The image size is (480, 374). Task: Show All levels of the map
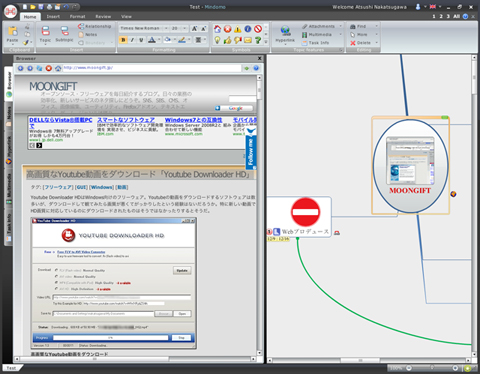click(456, 16)
